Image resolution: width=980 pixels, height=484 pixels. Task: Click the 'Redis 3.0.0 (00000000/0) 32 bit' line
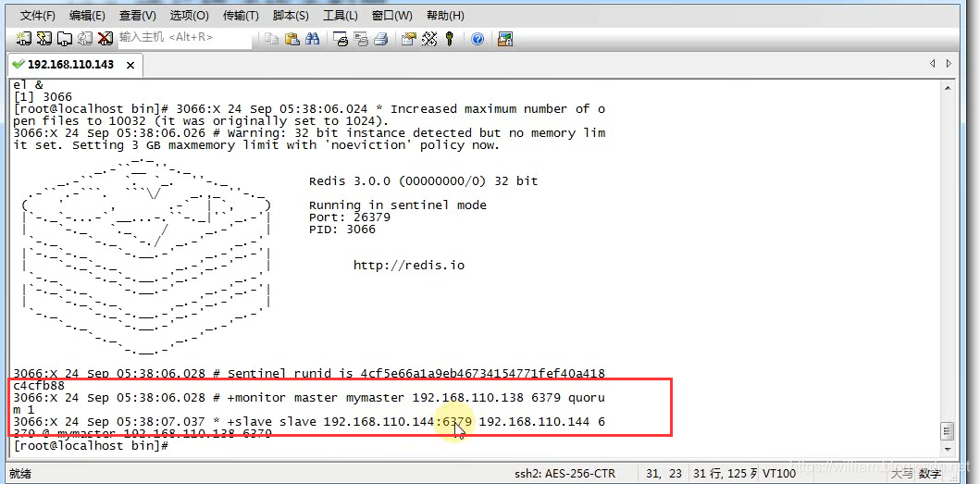(x=423, y=181)
